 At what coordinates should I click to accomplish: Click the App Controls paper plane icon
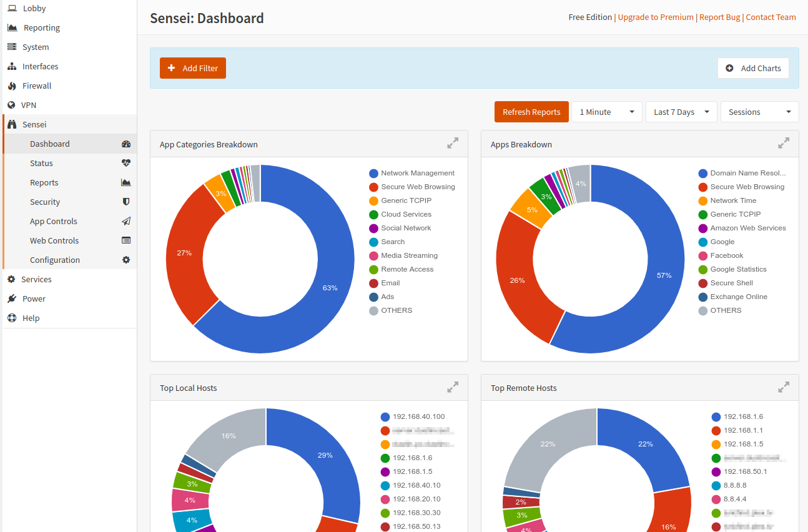pyautogui.click(x=126, y=221)
